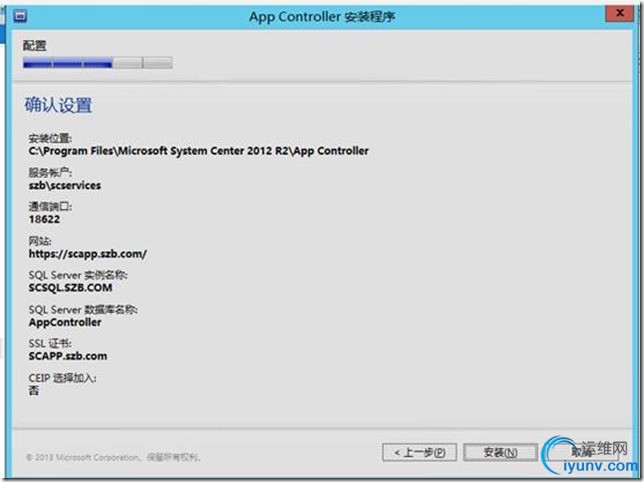644x482 pixels.
Task: Select the database name AppController
Action: click(65, 322)
